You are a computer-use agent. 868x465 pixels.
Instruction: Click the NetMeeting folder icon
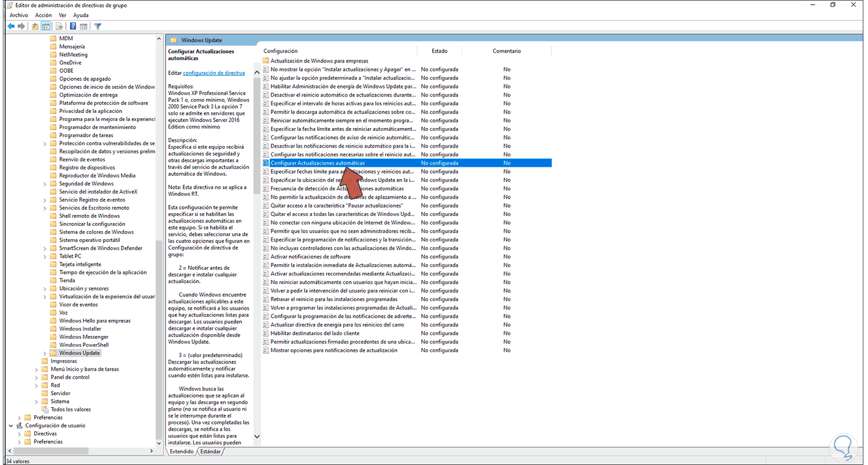pyautogui.click(x=53, y=54)
